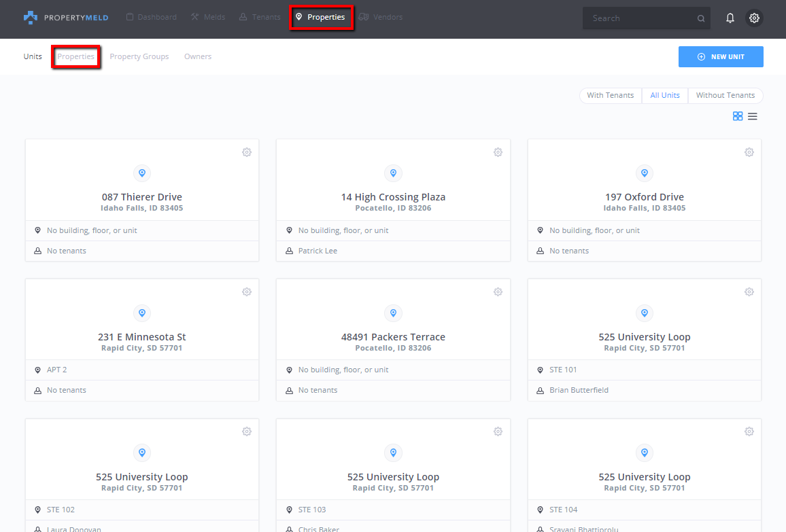This screenshot has width=786, height=532.
Task: Click map pin on 14 High Crossing Plaza
Action: click(x=393, y=173)
